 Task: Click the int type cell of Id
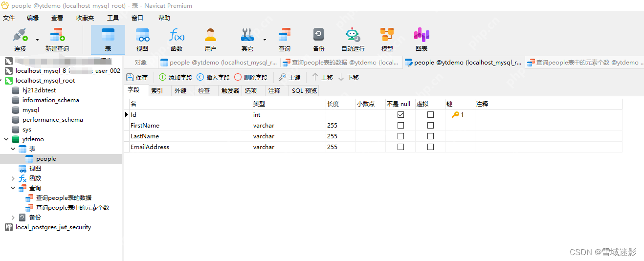(x=289, y=115)
